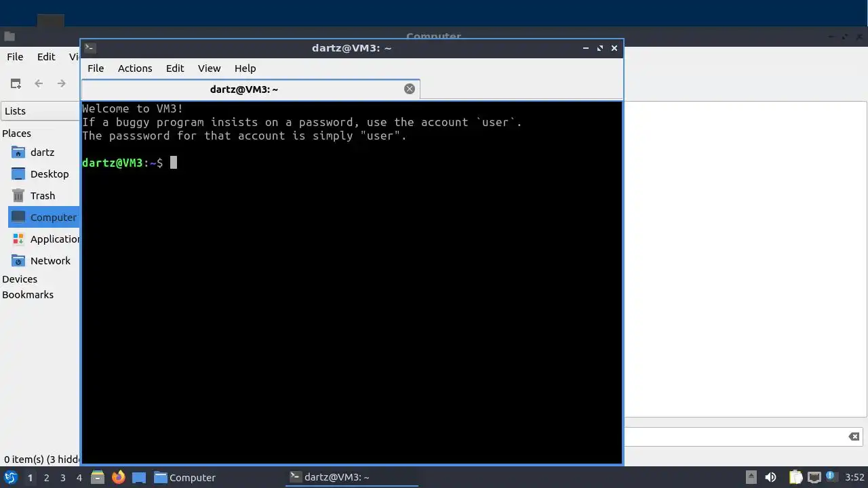
Task: Clear the file manager filter field
Action: 854,436
